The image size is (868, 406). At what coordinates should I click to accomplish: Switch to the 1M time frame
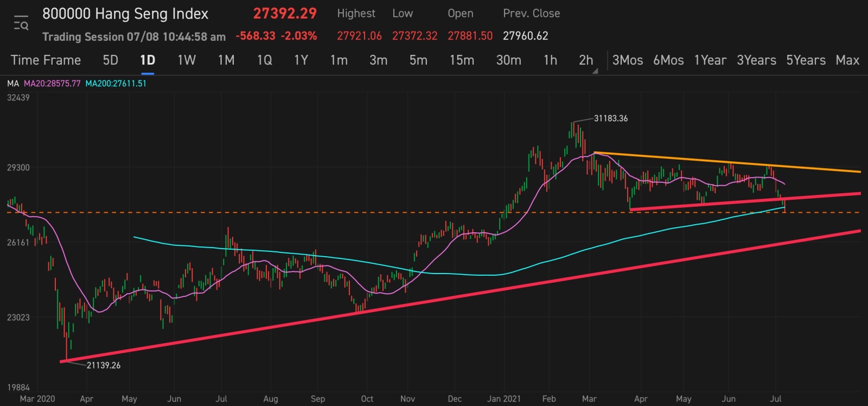pos(226,60)
